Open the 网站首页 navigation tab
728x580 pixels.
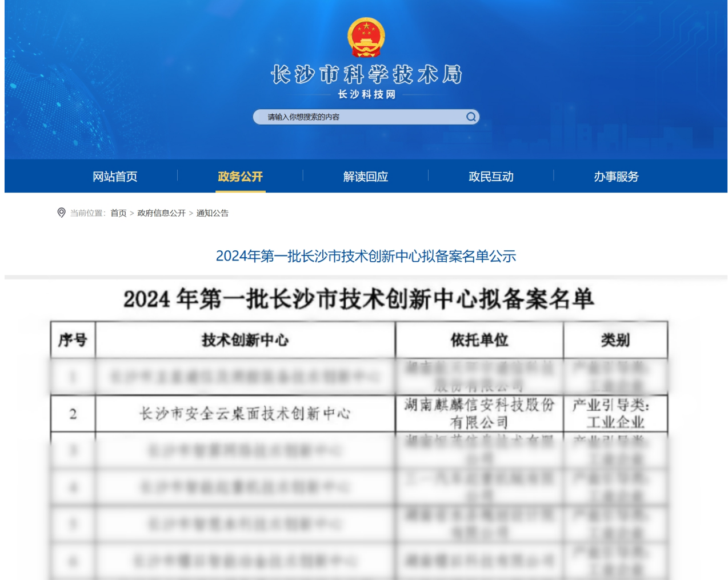pyautogui.click(x=115, y=177)
